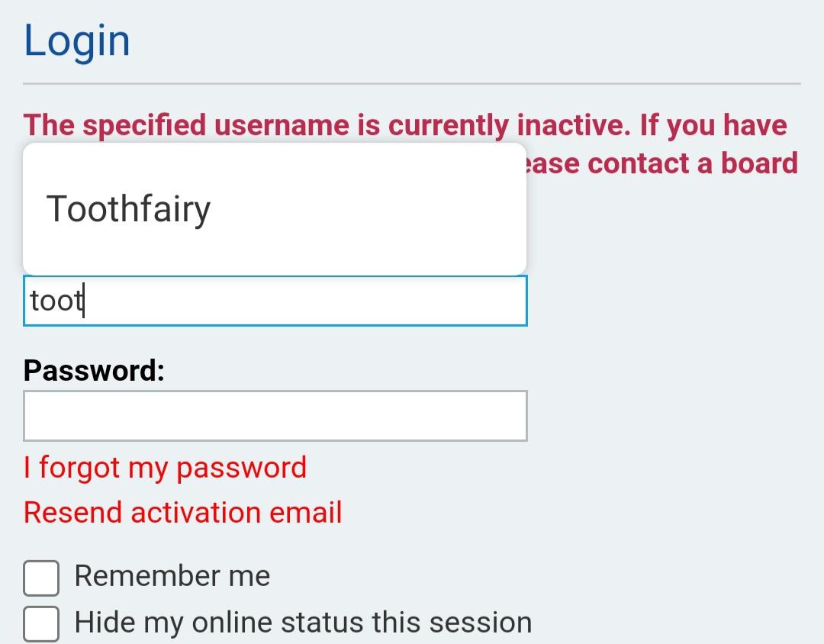Click the divider line below the Login heading

pos(412,83)
